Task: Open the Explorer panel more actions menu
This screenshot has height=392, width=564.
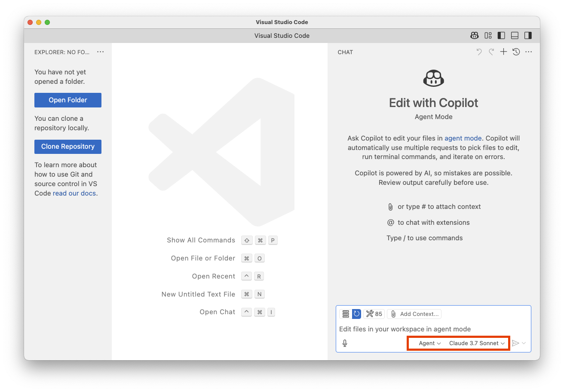Action: tap(101, 52)
